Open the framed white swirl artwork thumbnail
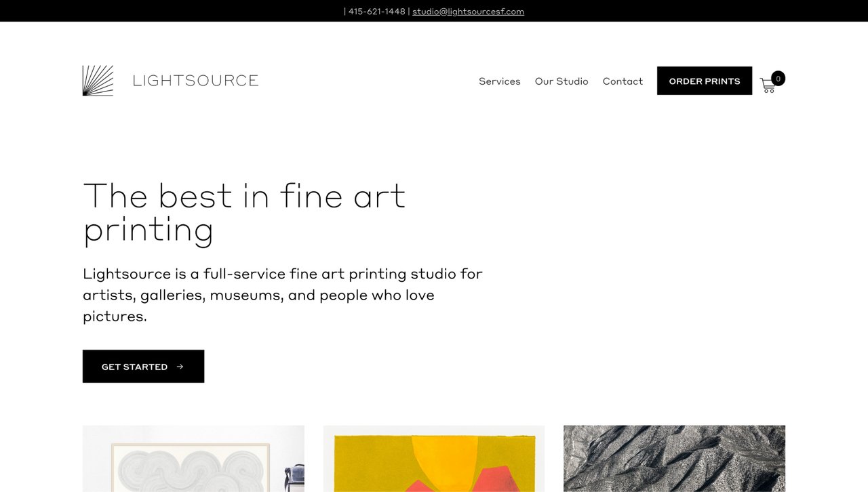 pyautogui.click(x=193, y=459)
